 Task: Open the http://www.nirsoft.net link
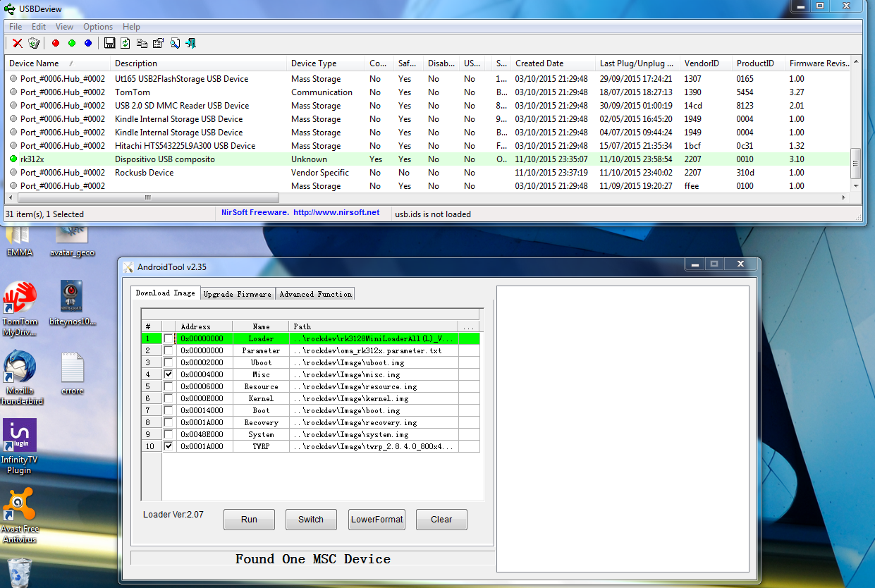[x=336, y=212]
